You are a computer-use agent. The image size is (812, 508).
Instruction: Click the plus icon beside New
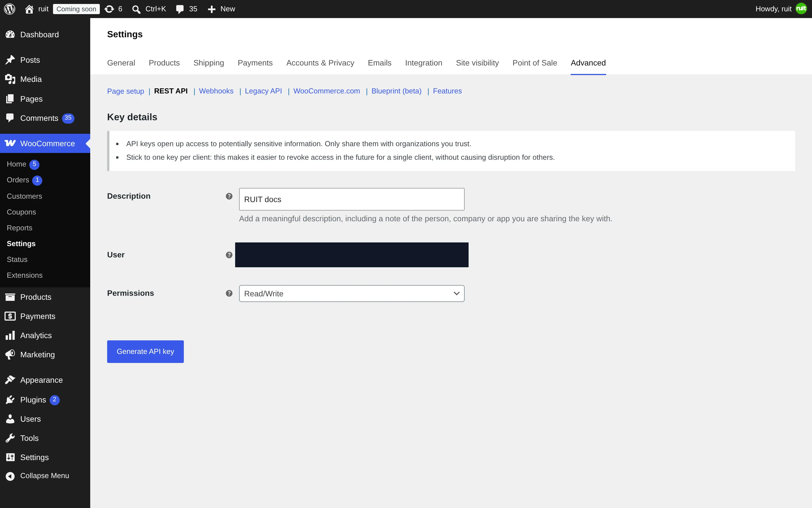(x=211, y=9)
